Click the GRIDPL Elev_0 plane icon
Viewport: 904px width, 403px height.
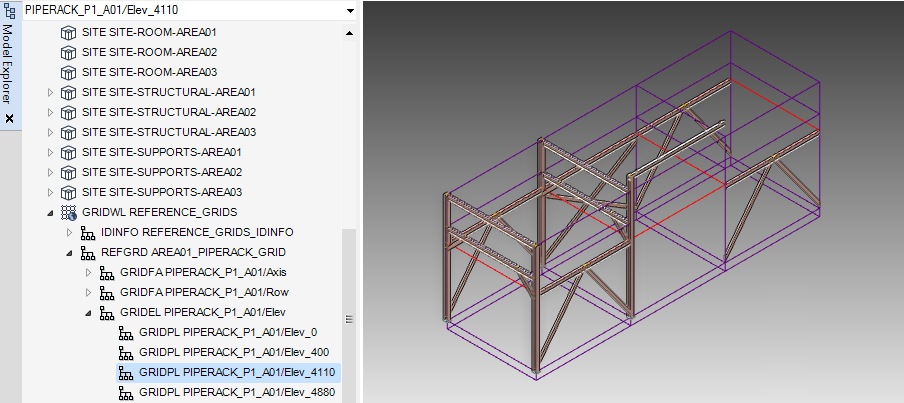point(126,332)
